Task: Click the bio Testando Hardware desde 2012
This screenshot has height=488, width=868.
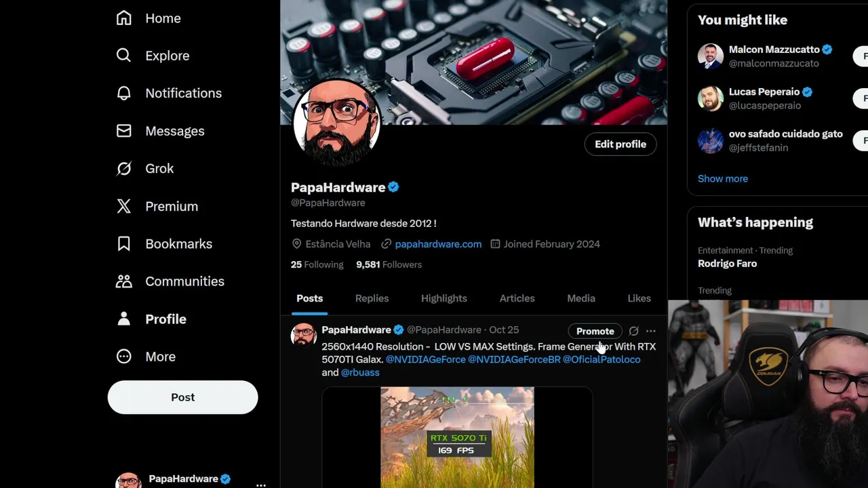Action: coord(363,223)
